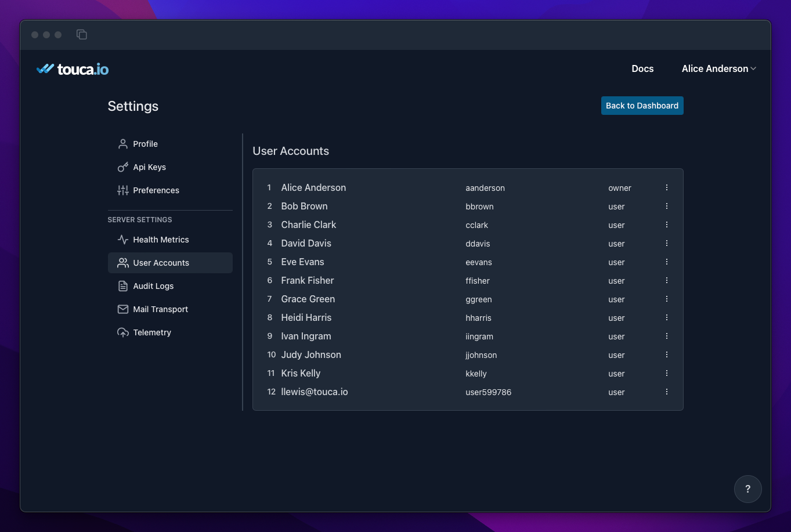Viewport: 791px width, 532px height.
Task: Open the window tabs overview icon
Action: coord(82,35)
